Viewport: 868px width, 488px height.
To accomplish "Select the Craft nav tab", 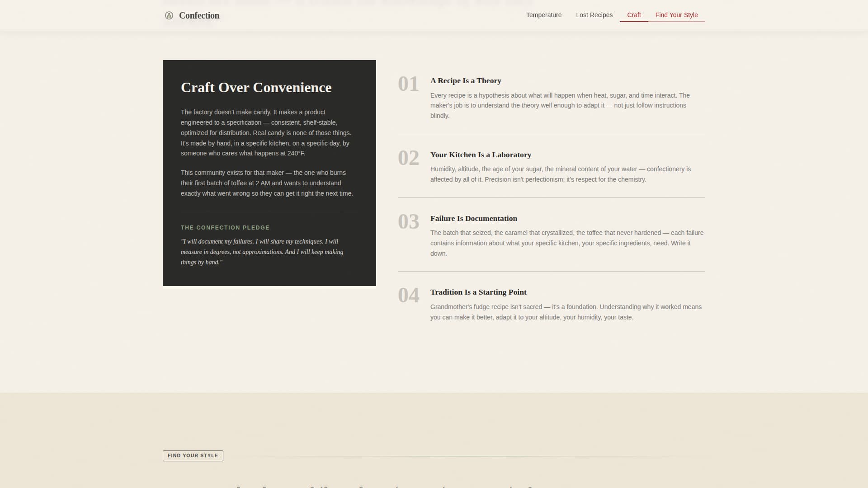I will point(634,15).
